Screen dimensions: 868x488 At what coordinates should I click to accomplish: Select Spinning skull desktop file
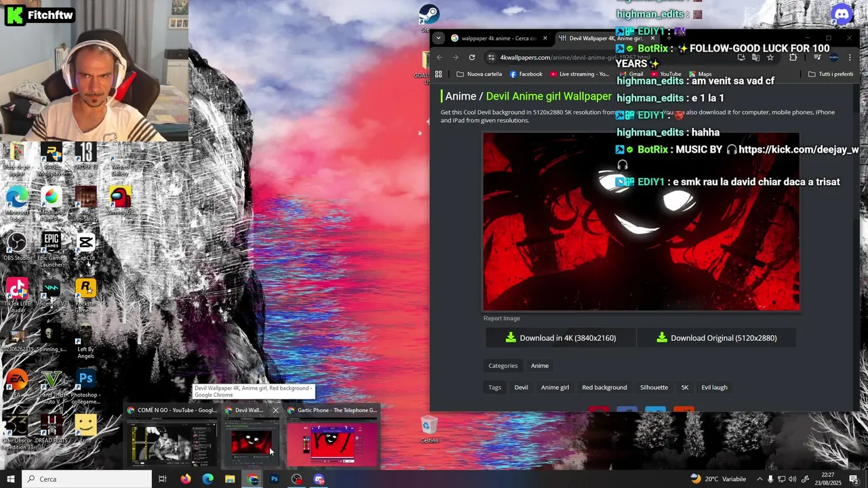[x=52, y=338]
